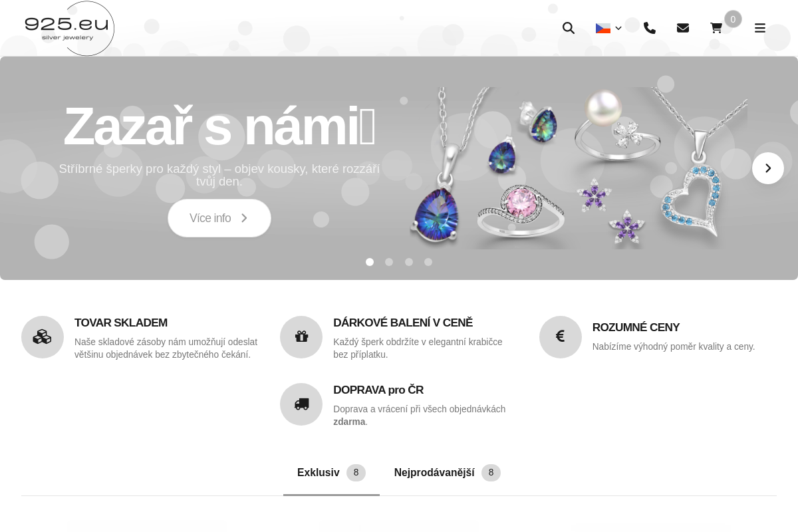
Task: Click the Více info button
Action: 219,218
